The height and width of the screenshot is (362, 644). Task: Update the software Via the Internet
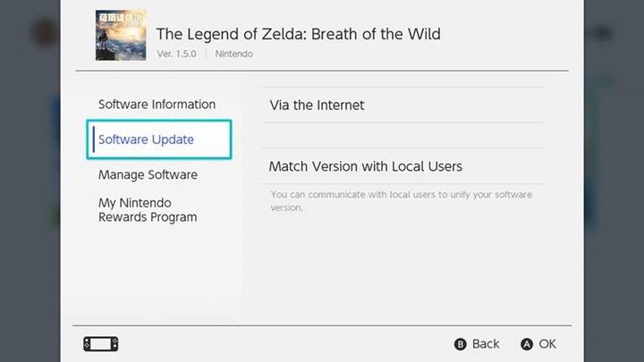[318, 105]
